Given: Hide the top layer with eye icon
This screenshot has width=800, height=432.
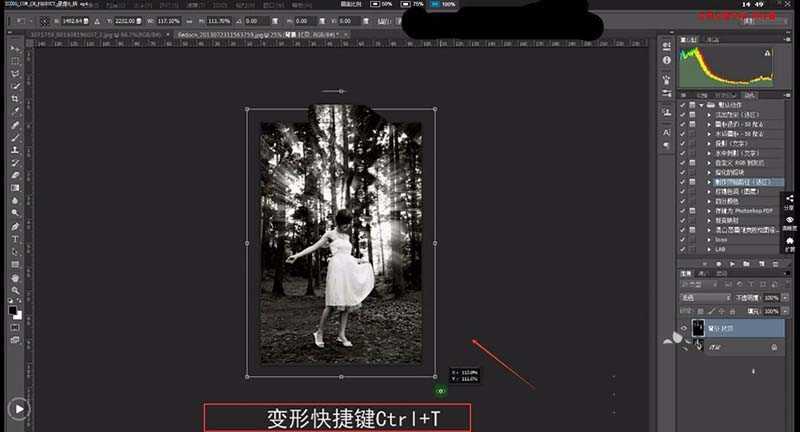Looking at the screenshot, I should click(684, 328).
